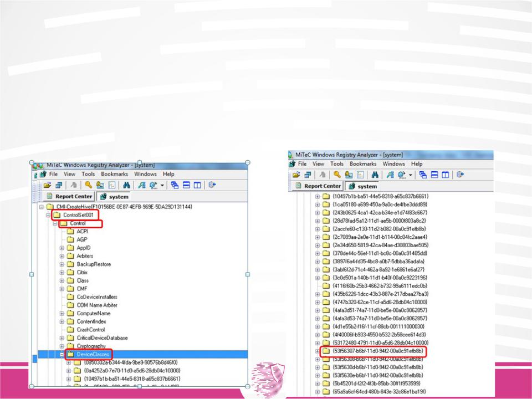Select the CriticalDeviceDatabase key in left tree

click(102, 338)
